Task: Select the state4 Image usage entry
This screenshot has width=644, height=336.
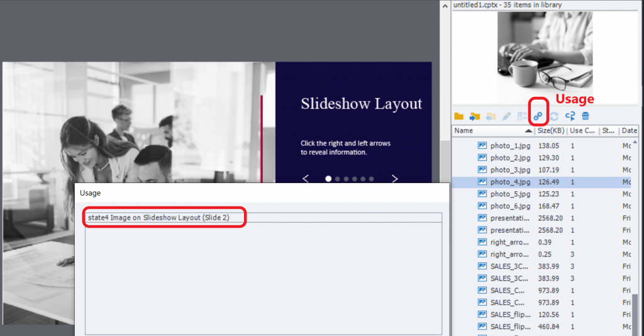Action: [x=165, y=218]
